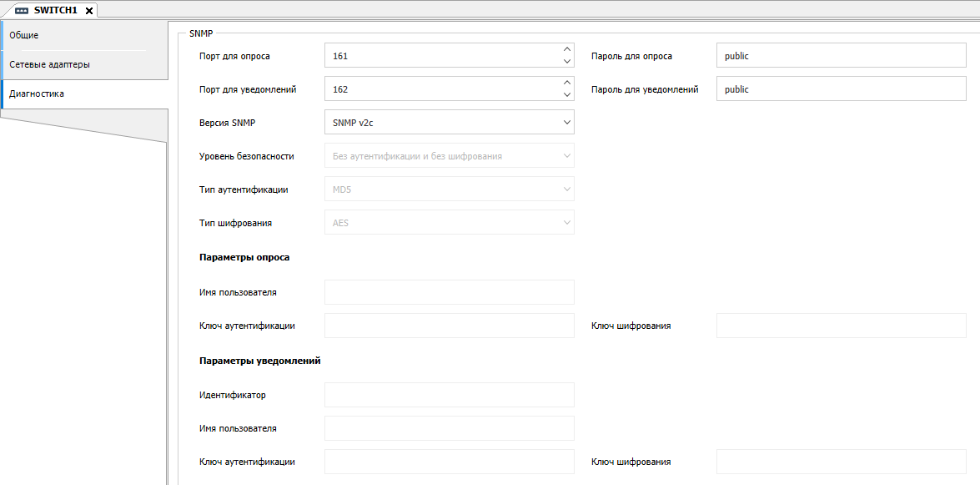
Task: Click the Идентификатор input field
Action: (x=449, y=395)
